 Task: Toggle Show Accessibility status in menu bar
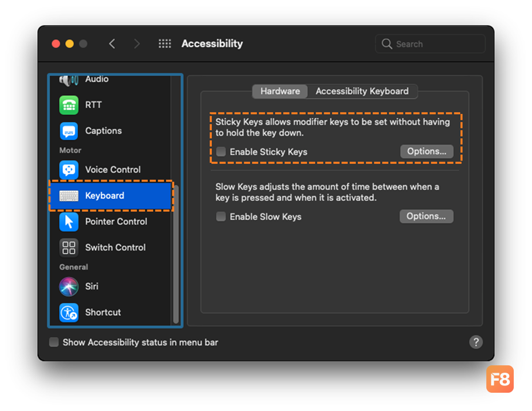point(54,342)
